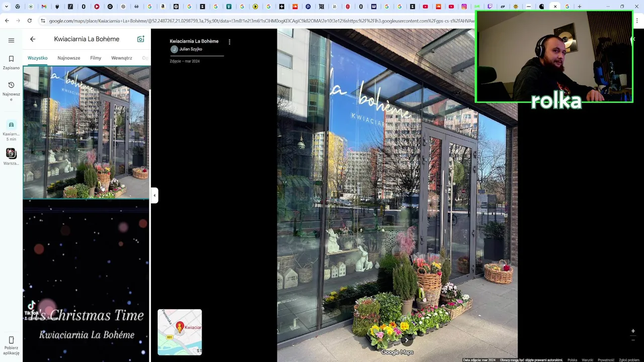Screen dimensions: 644x362
Task: Switch to the Gmail browser tab
Action: (44, 7)
